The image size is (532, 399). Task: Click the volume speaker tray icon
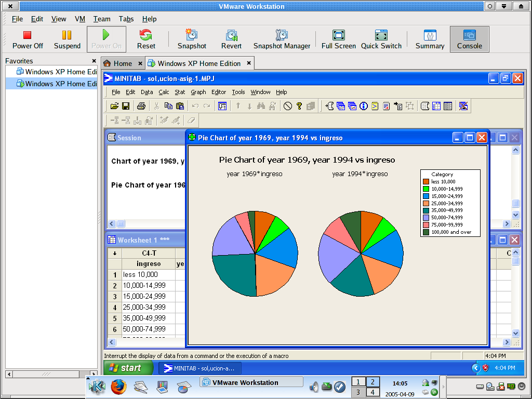314,387
